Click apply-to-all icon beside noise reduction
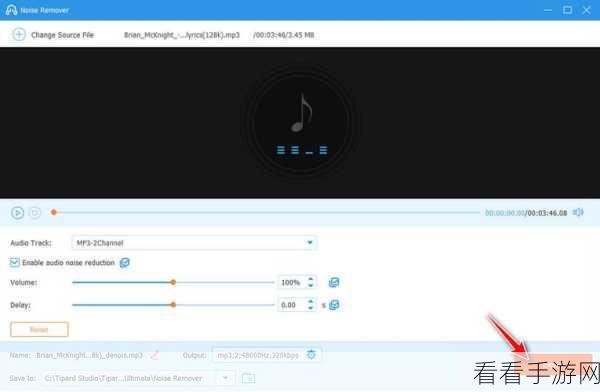This screenshot has height=392, width=600. (x=125, y=263)
